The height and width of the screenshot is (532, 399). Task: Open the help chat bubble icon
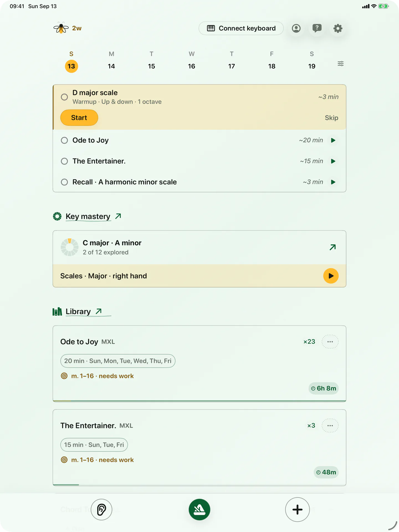(317, 28)
